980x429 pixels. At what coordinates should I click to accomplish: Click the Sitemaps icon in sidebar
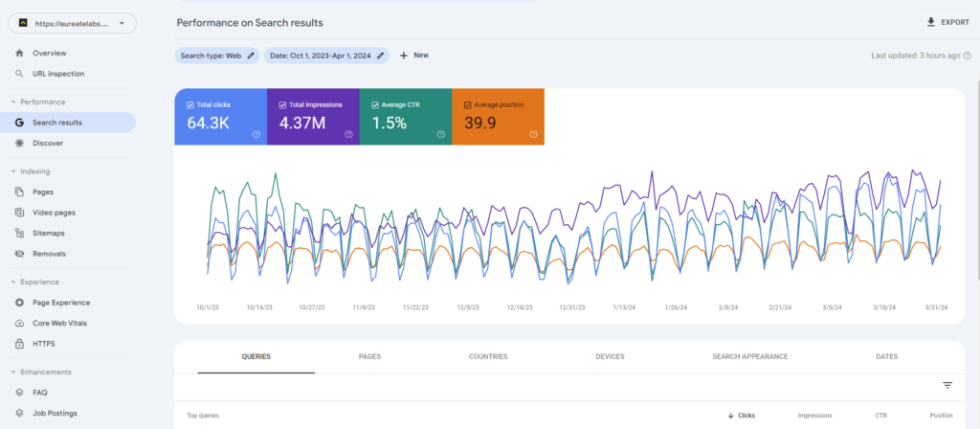(20, 233)
